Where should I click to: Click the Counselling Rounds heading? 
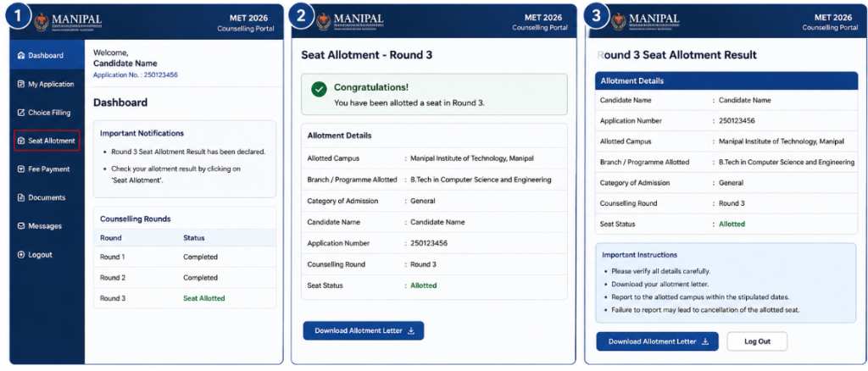click(135, 219)
